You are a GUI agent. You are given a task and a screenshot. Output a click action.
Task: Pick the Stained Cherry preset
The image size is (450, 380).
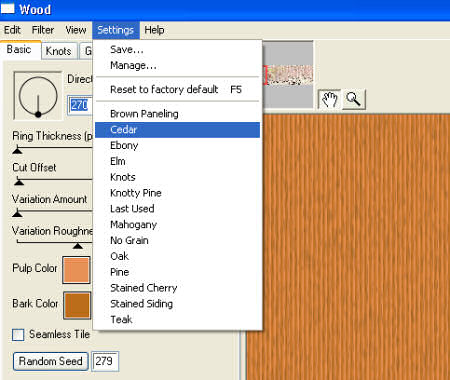177,288
